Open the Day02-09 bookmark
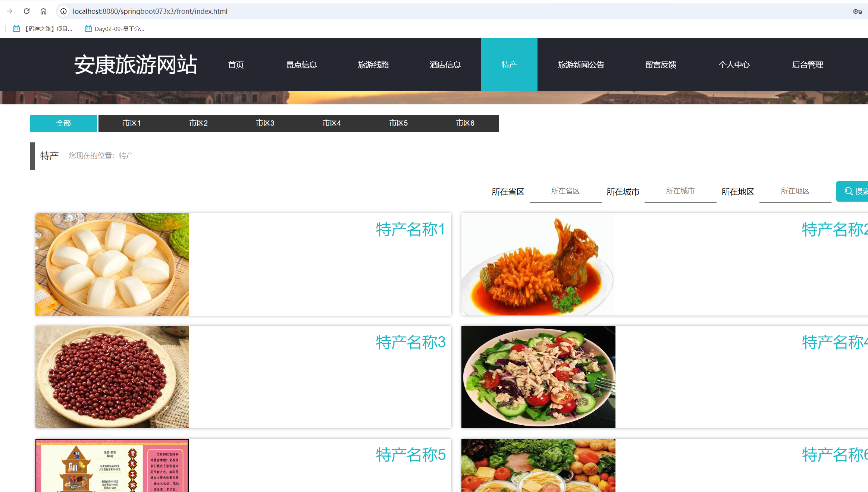 tap(115, 29)
